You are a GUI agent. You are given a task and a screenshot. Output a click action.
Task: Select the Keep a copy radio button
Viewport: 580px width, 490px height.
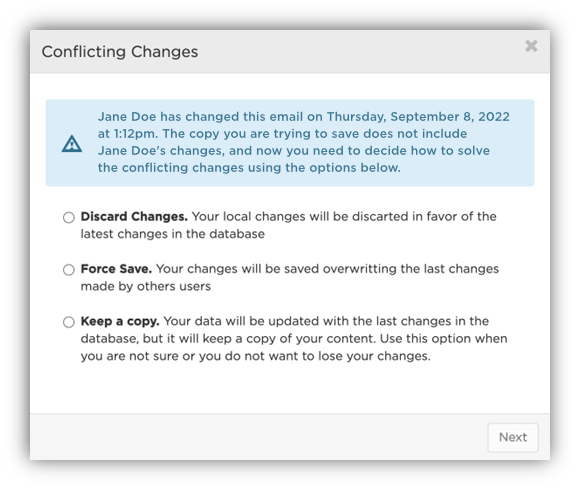[x=69, y=322]
